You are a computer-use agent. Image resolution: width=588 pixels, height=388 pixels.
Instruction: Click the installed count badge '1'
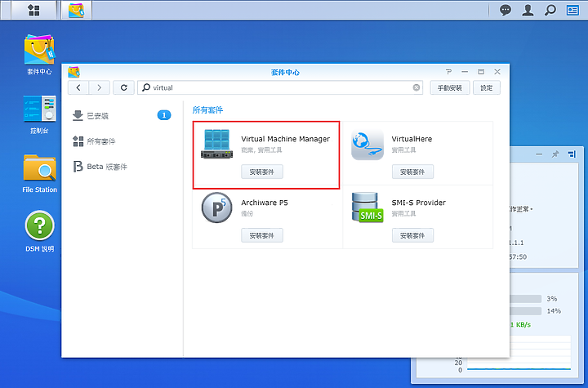coord(164,115)
